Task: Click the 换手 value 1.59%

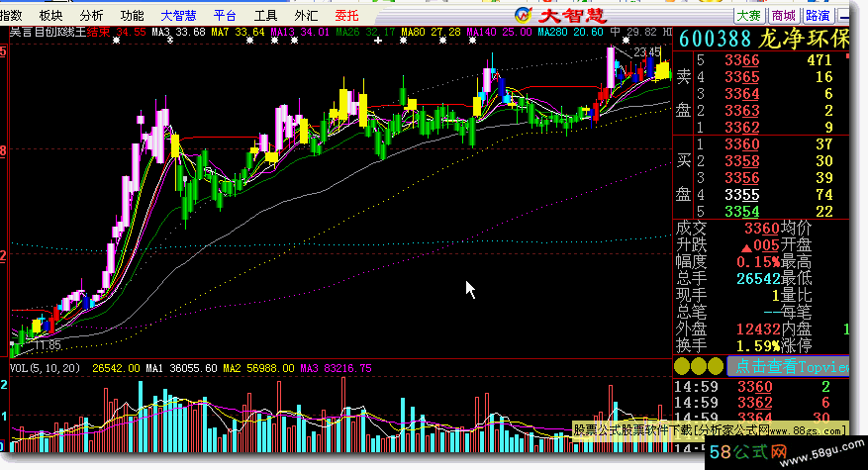Action: [758, 346]
